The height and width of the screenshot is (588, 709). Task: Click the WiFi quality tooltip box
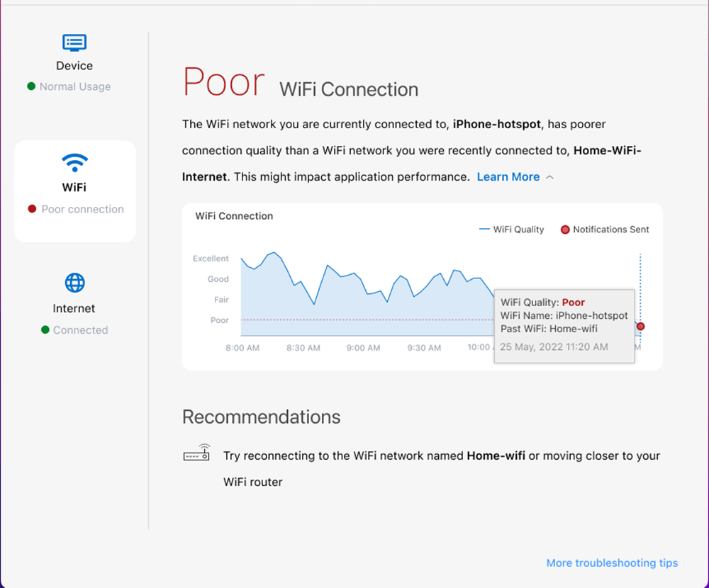tap(564, 325)
